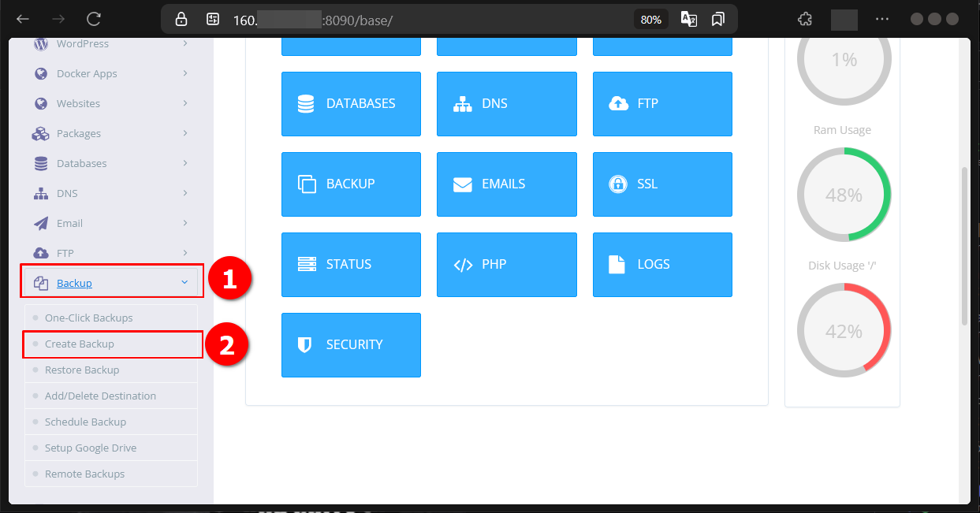
Task: Open the DATABASES dashboard tile
Action: 351,104
